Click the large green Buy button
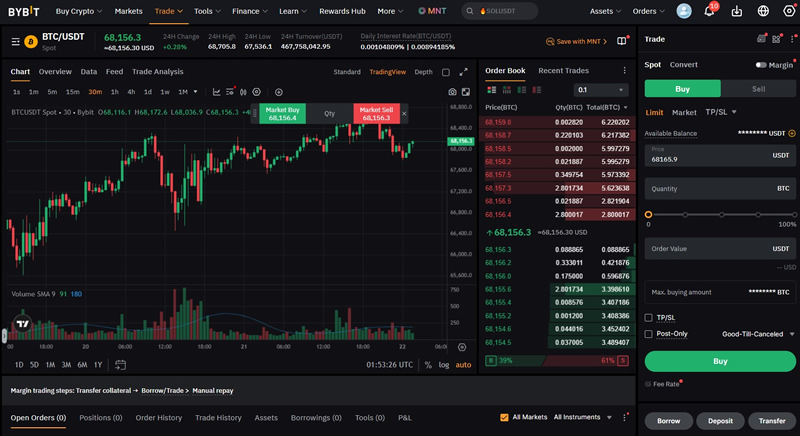This screenshot has width=800, height=436. pyautogui.click(x=720, y=361)
